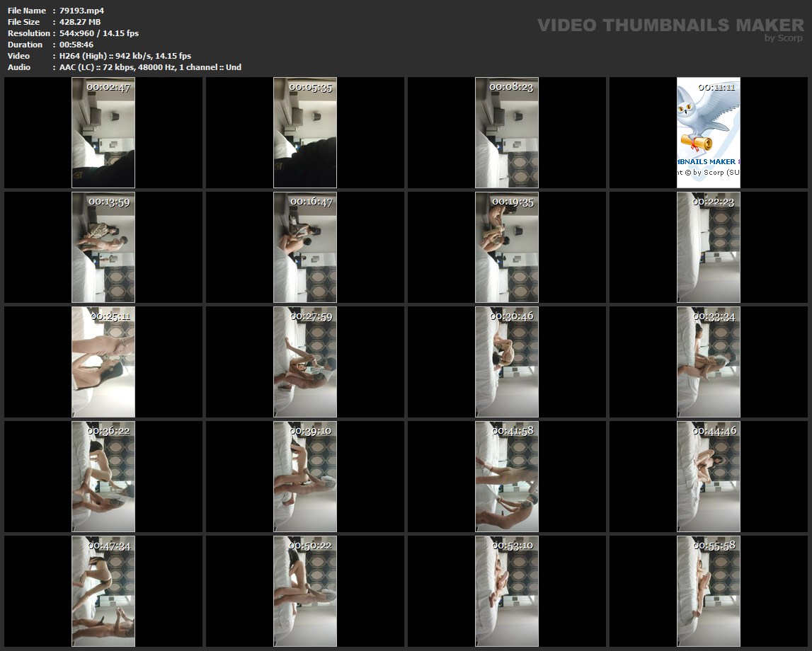Click the 00:58:46 duration text in header

[76, 45]
